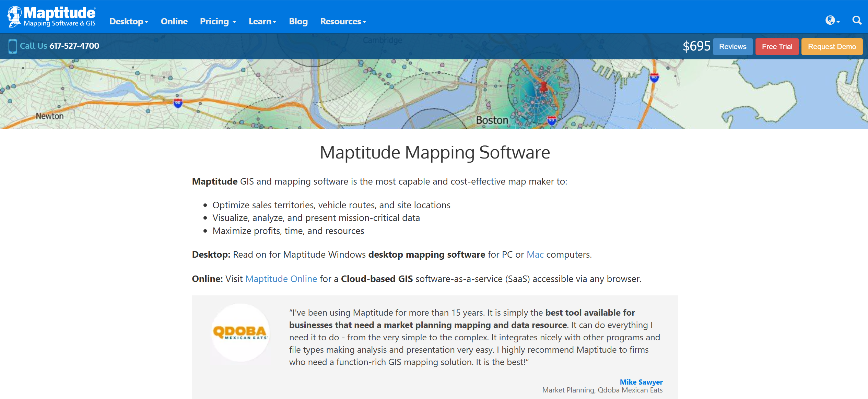The width and height of the screenshot is (868, 399).
Task: Click the Maptitude globe logo
Action: (14, 16)
